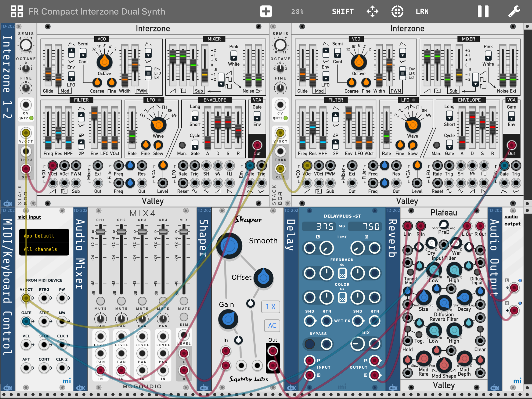Click the L input jack on audio output
Image resolution: width=532 pixels, height=399 pixels.
point(514,288)
